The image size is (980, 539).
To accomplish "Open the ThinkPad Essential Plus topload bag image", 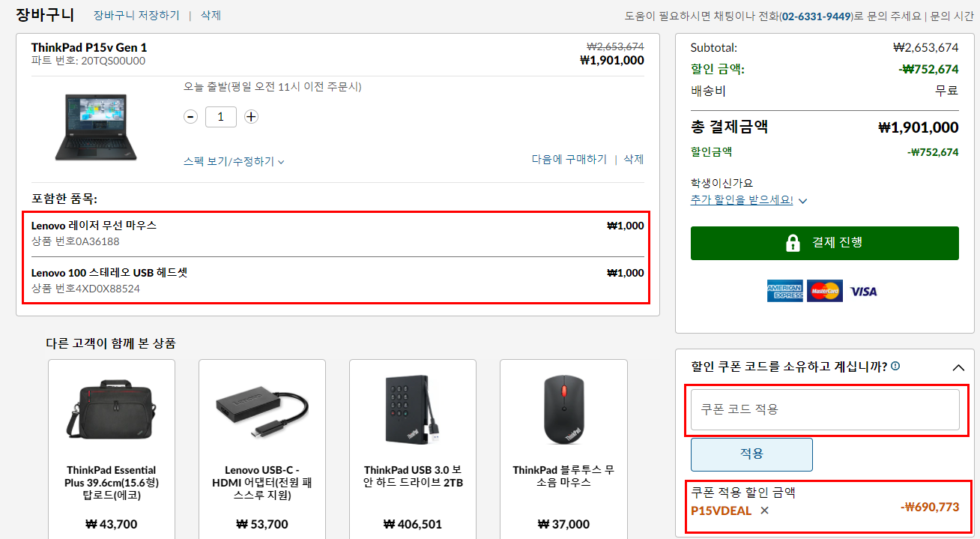I will (x=112, y=409).
